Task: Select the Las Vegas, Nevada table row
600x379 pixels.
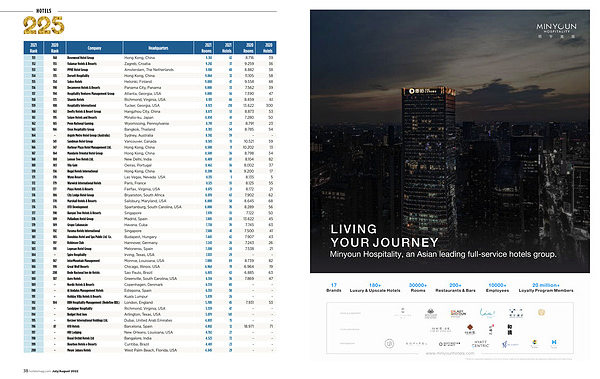Action: 150,177
